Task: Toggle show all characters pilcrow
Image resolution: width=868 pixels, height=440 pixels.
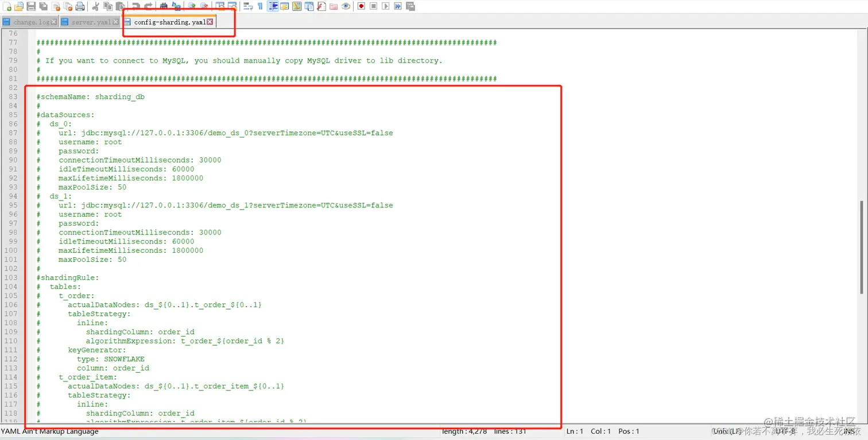Action: click(x=260, y=6)
